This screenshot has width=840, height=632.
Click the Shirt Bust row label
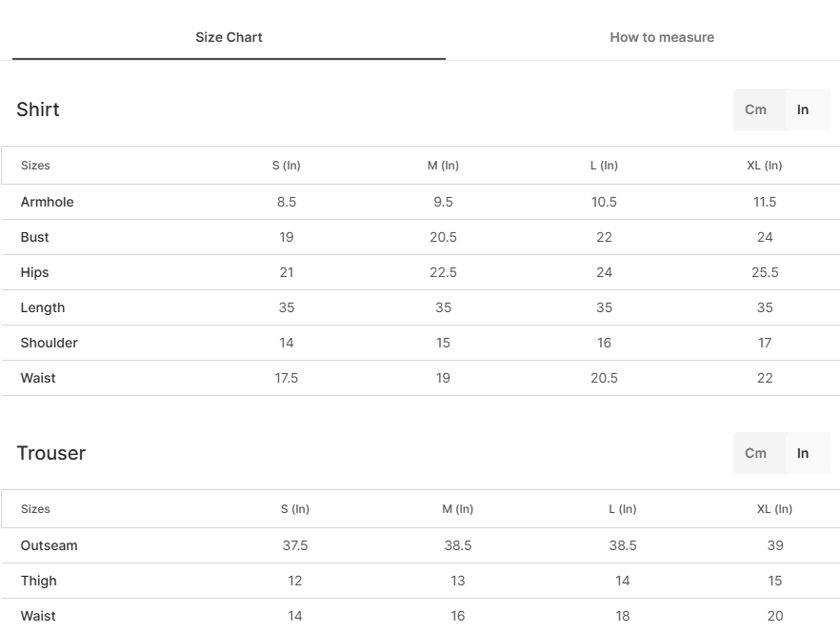click(x=35, y=237)
